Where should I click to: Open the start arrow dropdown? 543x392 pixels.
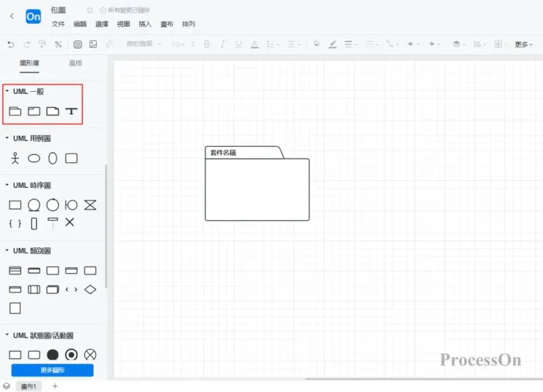pos(413,44)
